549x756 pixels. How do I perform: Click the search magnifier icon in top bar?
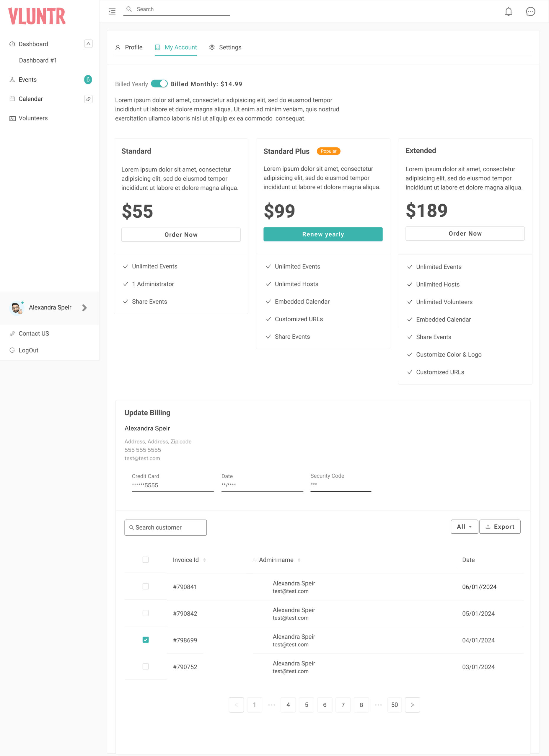tap(129, 9)
